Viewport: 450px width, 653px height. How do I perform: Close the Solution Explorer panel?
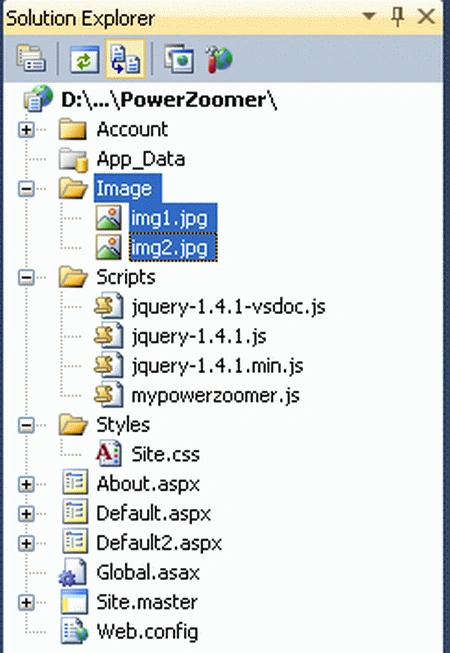pos(426,17)
